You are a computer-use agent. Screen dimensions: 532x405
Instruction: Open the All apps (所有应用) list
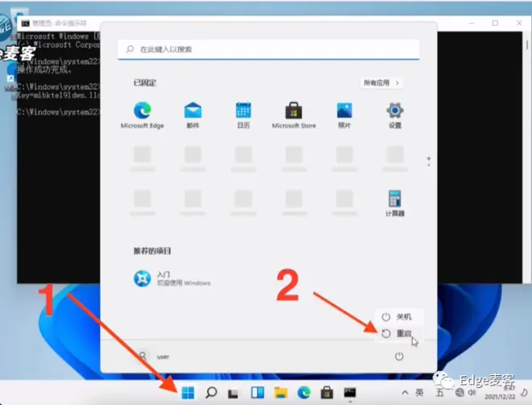381,83
